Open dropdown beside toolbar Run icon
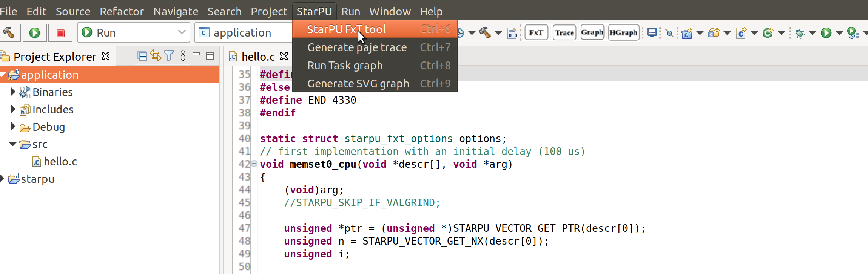 click(x=839, y=33)
